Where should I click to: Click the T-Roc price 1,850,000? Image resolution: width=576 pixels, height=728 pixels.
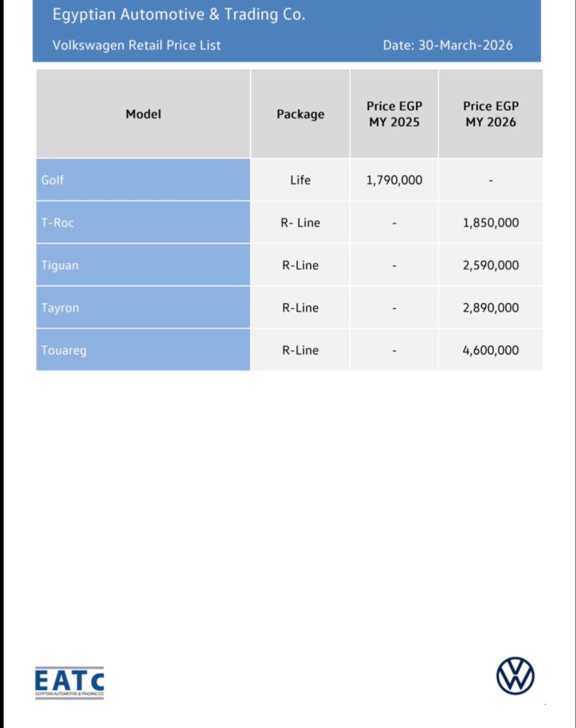(491, 223)
